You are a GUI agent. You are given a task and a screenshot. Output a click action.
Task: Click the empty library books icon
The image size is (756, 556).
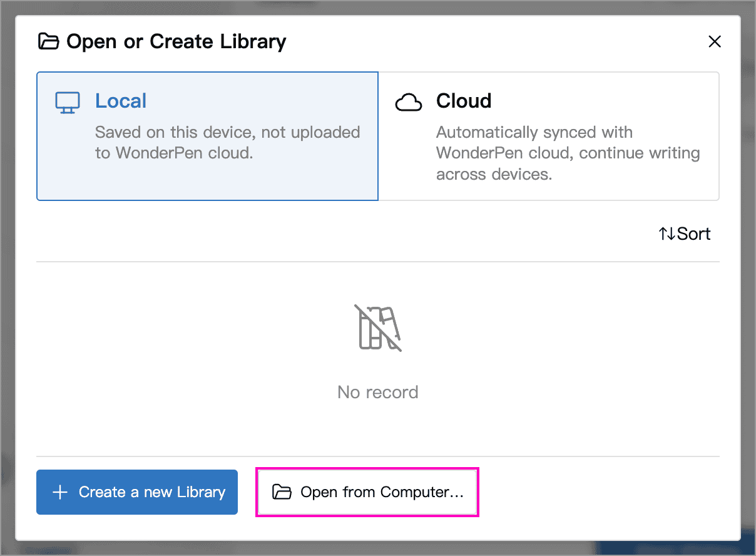pyautogui.click(x=378, y=328)
